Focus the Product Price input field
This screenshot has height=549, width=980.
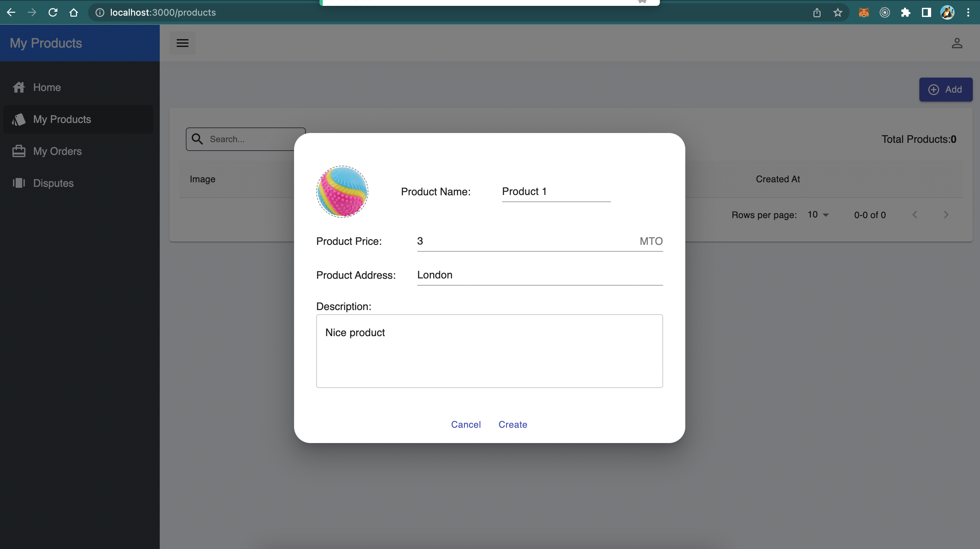click(525, 241)
